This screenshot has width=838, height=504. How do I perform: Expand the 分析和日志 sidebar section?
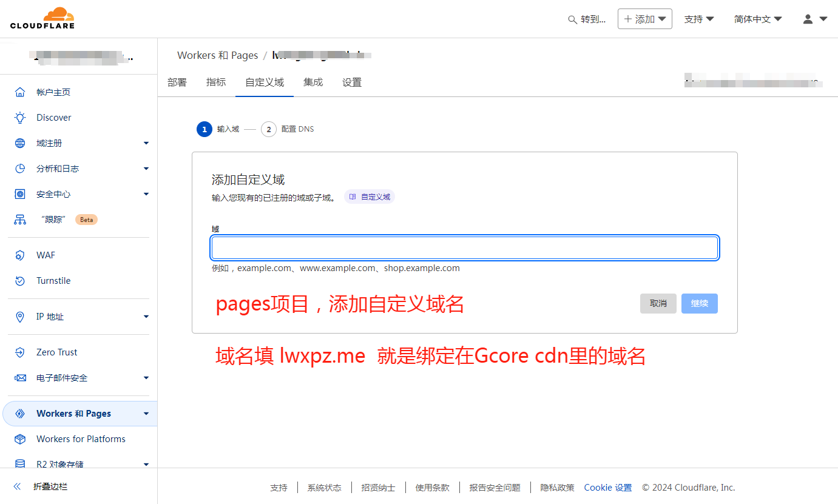coord(146,169)
